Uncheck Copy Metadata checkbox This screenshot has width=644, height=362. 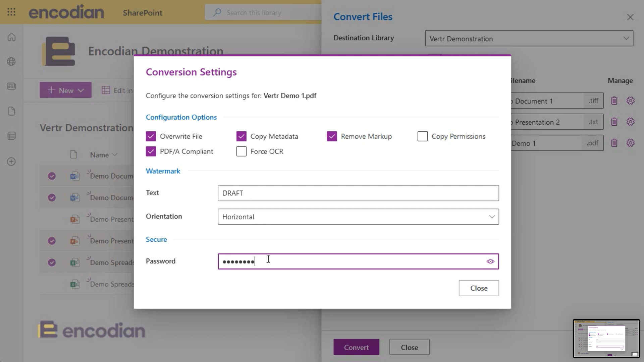click(241, 136)
